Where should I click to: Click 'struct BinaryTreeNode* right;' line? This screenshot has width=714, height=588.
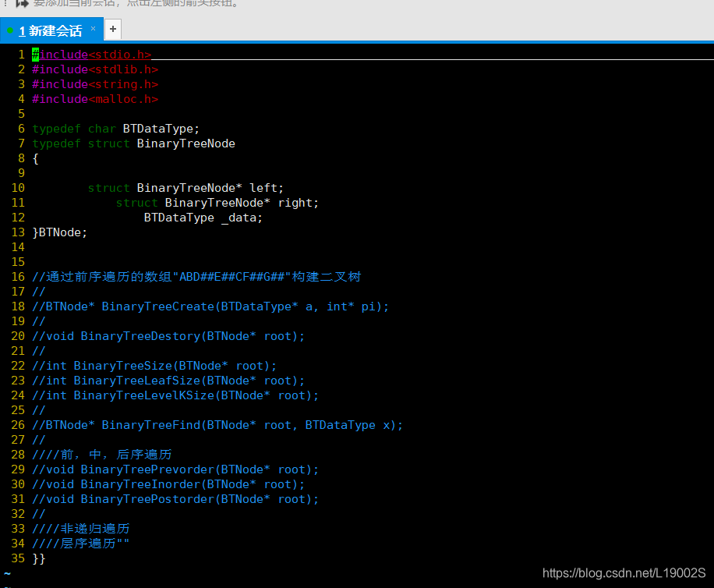pos(217,203)
